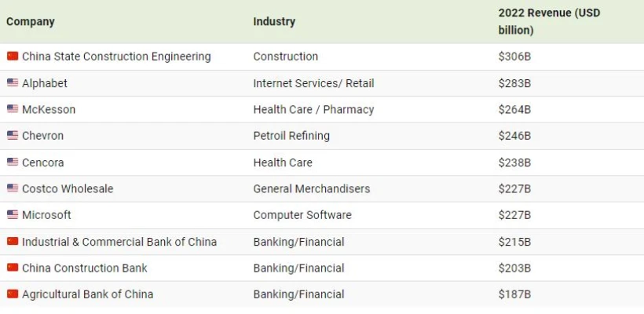This screenshot has height=314, width=644.
Task: Click the US flag next to Microsoft
Action: tap(13, 215)
